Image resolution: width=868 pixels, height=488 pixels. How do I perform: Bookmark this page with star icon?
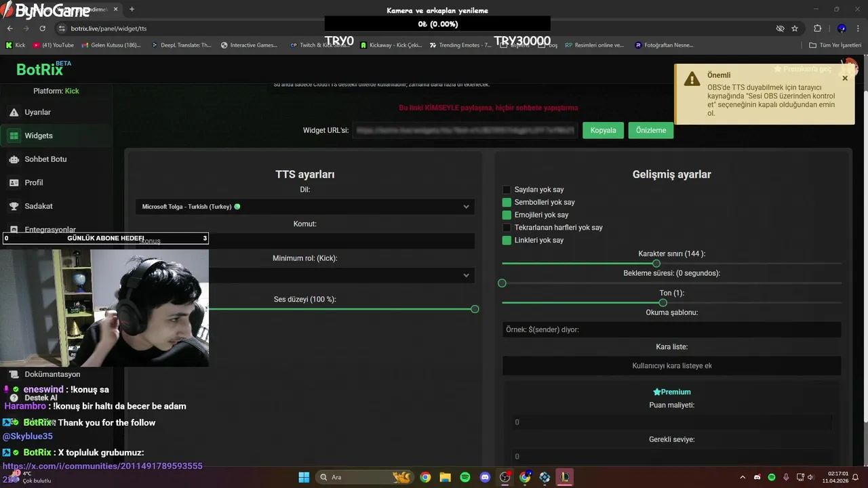click(795, 28)
